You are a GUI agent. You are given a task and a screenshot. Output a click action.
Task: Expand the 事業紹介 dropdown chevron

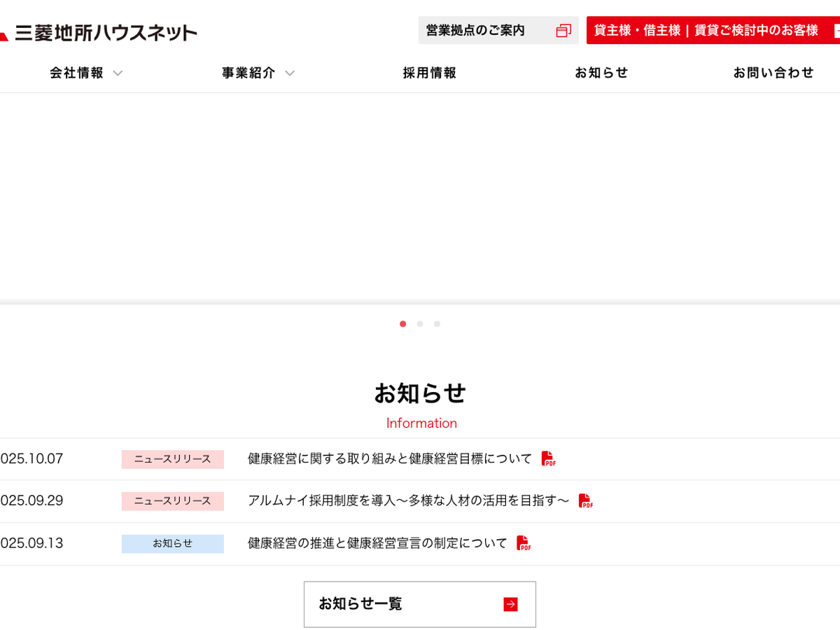(x=290, y=73)
